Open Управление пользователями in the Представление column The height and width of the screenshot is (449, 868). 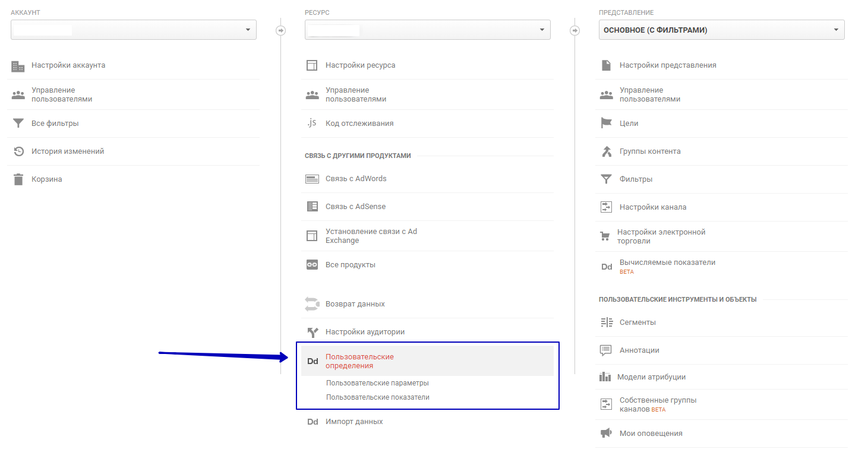click(650, 94)
